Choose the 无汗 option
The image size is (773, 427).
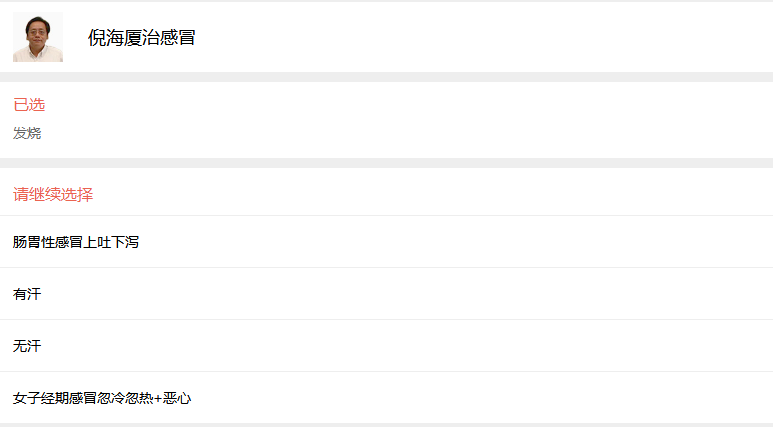(27, 346)
